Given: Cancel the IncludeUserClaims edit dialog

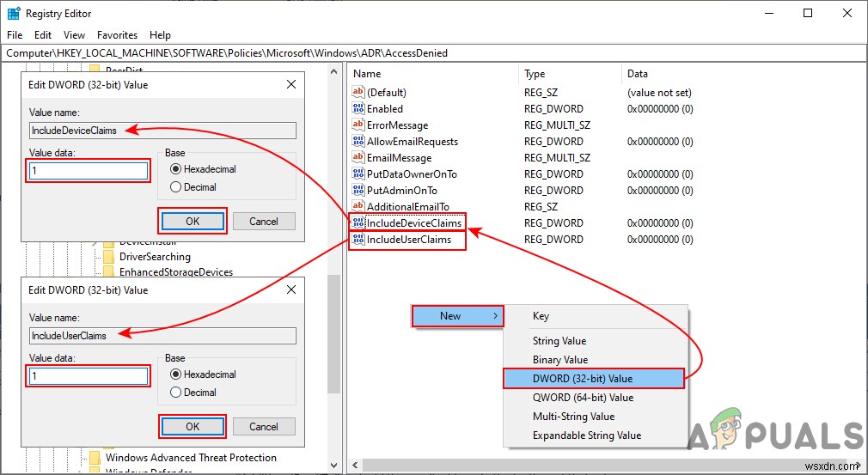Looking at the screenshot, I should [264, 426].
